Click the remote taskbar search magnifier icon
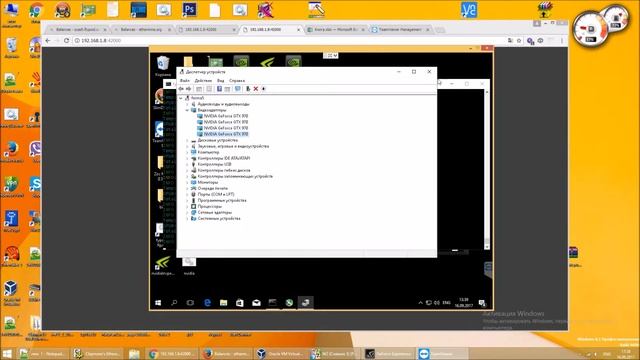Image resolution: width=640 pixels, height=360 pixels. (x=174, y=302)
